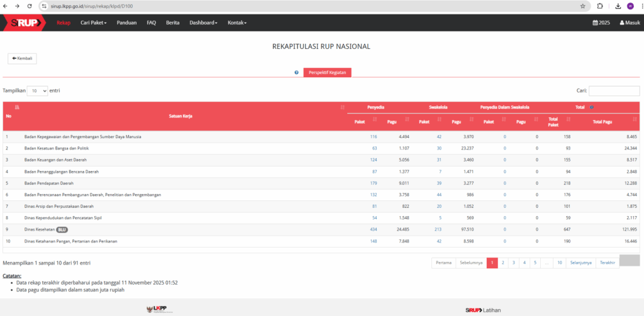Click the browser reload icon
Image resolution: width=644 pixels, height=316 pixels.
[30, 6]
